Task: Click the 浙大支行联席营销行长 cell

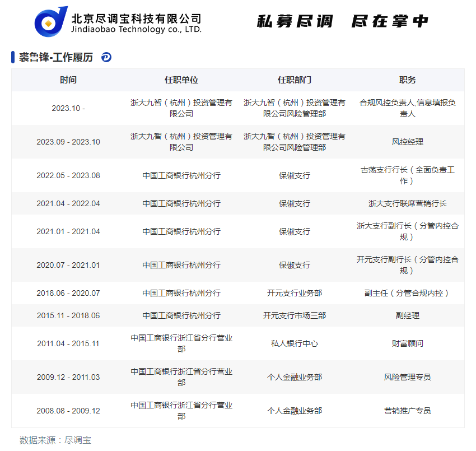Action: tap(407, 203)
